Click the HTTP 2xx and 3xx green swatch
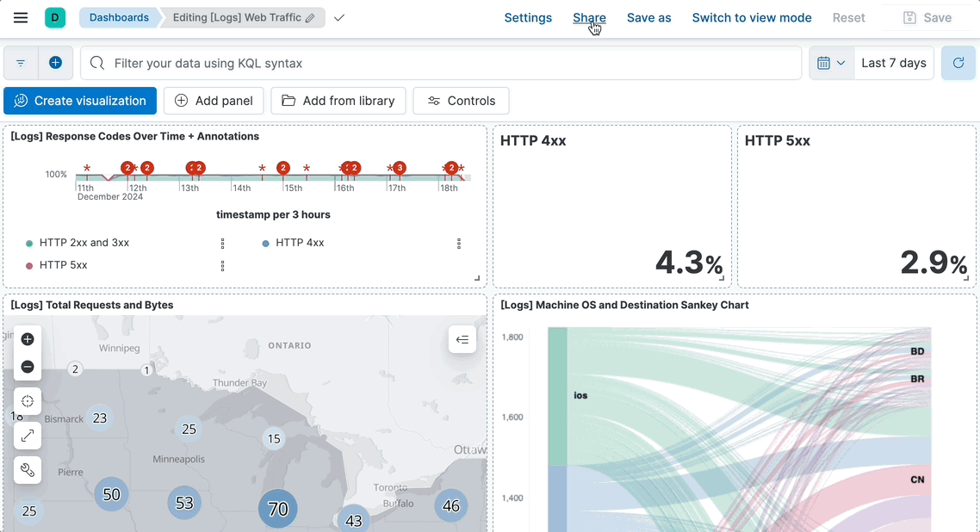The height and width of the screenshot is (532, 980). pyautogui.click(x=28, y=244)
